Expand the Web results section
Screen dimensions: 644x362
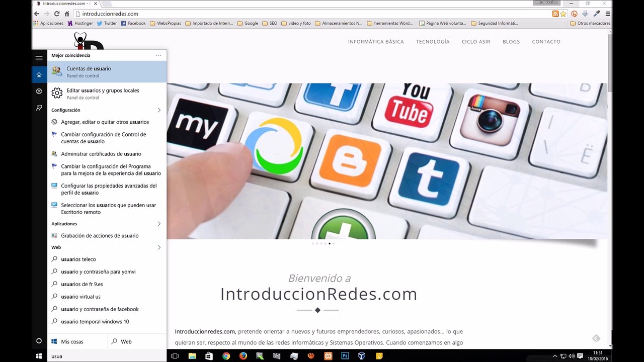(159, 247)
